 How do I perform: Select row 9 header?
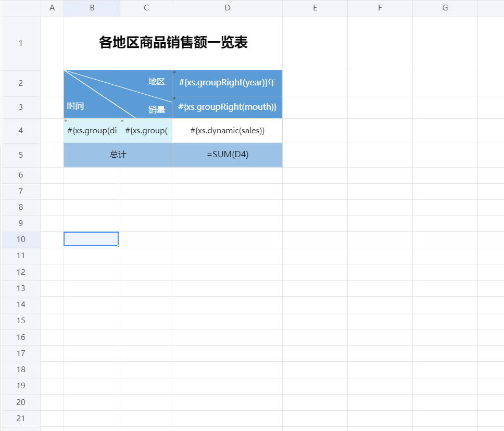pyautogui.click(x=21, y=223)
